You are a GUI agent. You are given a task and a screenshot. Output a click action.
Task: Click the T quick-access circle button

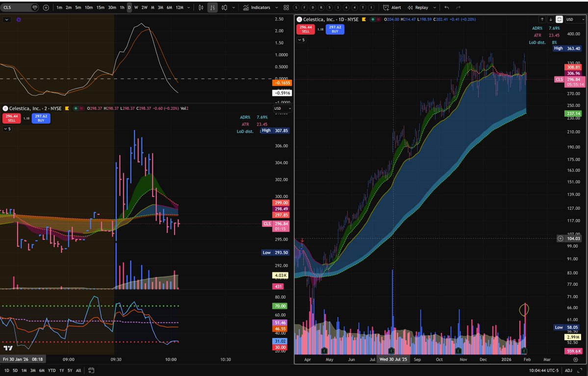point(362,7)
